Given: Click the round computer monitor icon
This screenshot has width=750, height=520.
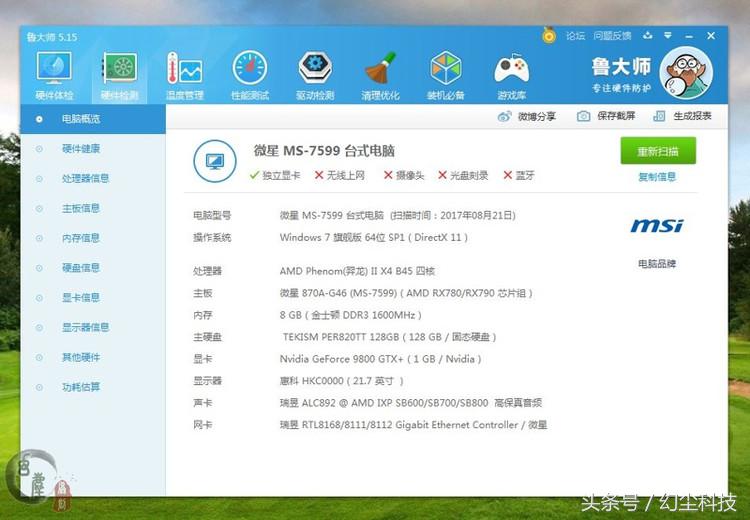Looking at the screenshot, I should pyautogui.click(x=215, y=161).
